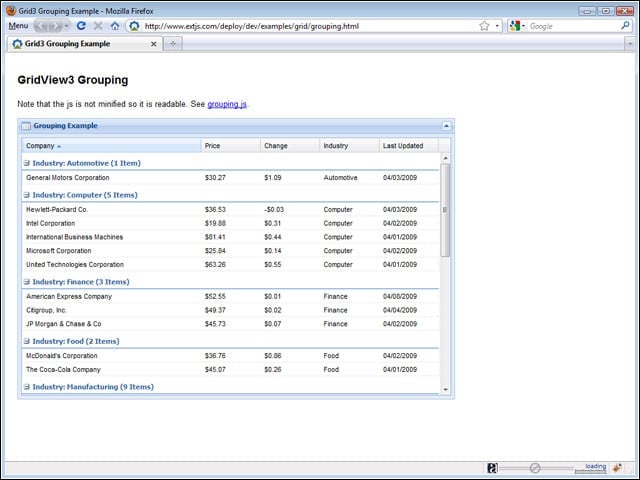Sort by the Company column header
This screenshot has width=640, height=480.
pyautogui.click(x=111, y=146)
